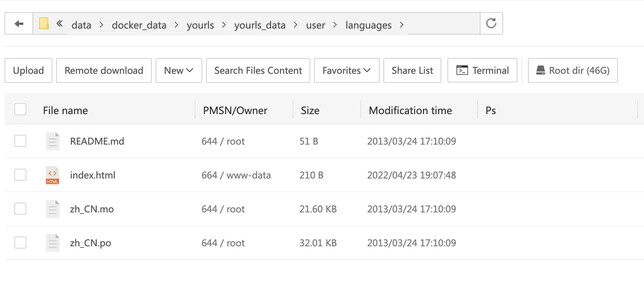The height and width of the screenshot is (293, 644).
Task: Click the index.html HTML file icon
Action: point(52,175)
